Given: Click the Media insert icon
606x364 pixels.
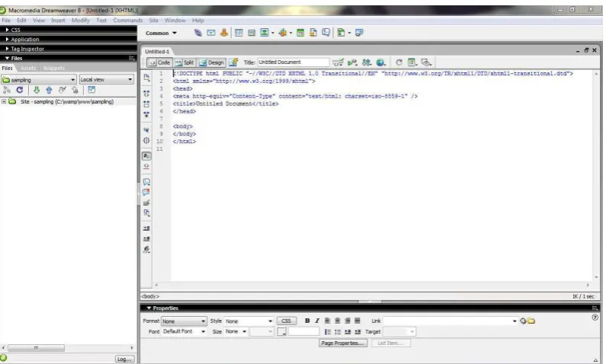Looking at the screenshot, I should [283, 33].
